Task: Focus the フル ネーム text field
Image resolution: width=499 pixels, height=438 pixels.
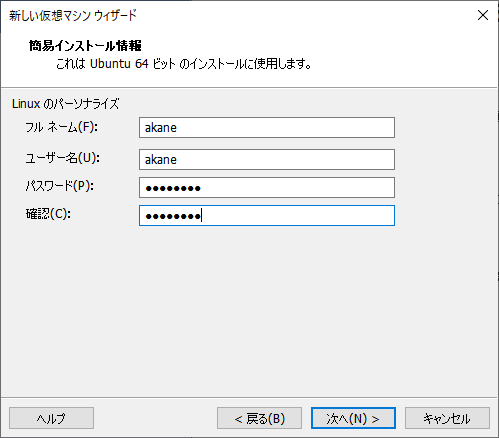Action: click(267, 127)
